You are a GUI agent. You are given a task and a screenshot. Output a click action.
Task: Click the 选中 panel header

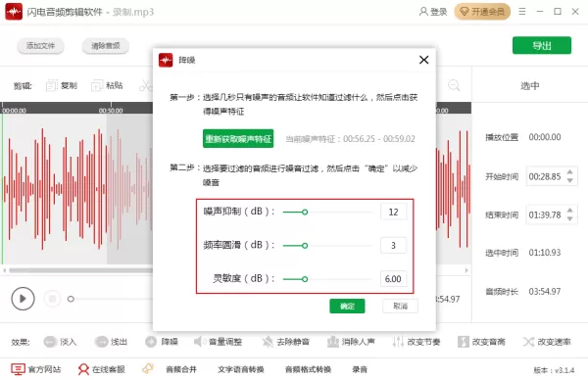529,86
